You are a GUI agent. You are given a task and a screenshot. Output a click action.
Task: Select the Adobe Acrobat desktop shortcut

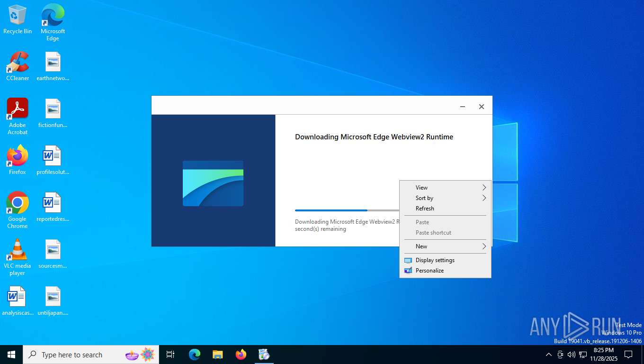pyautogui.click(x=18, y=117)
